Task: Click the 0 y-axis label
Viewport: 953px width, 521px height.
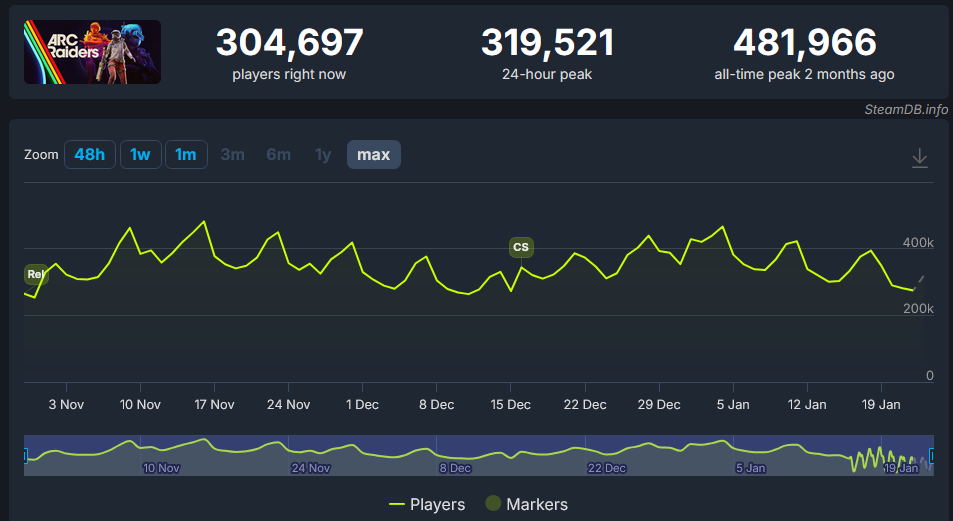Action: [929, 375]
